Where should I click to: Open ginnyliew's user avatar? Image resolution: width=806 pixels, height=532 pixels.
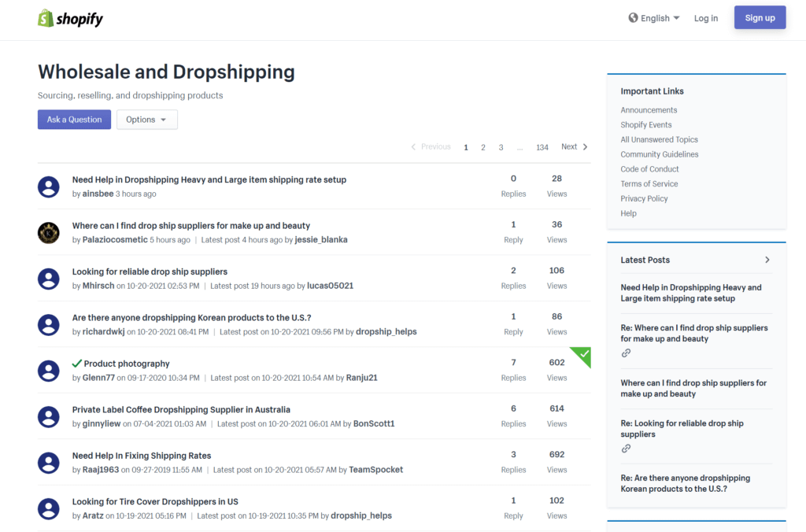pos(48,417)
